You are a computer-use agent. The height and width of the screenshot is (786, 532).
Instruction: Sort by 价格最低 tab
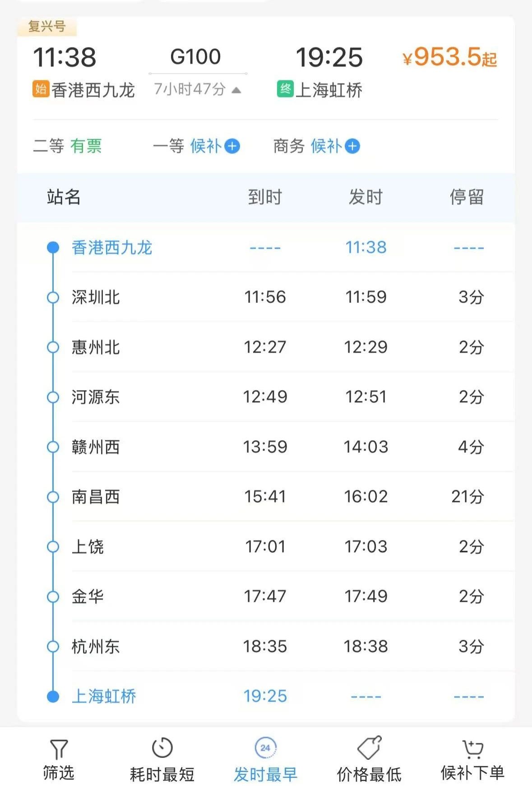369,774
